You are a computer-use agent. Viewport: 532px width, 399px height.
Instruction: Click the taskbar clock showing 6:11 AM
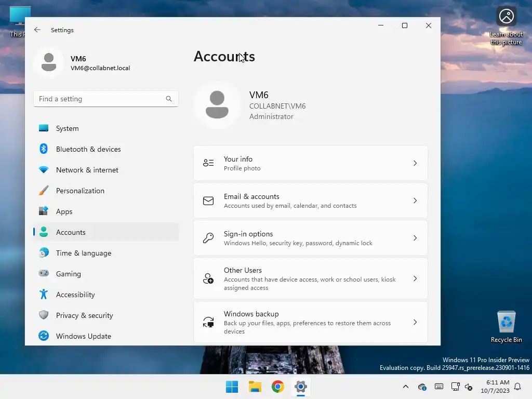click(495, 387)
